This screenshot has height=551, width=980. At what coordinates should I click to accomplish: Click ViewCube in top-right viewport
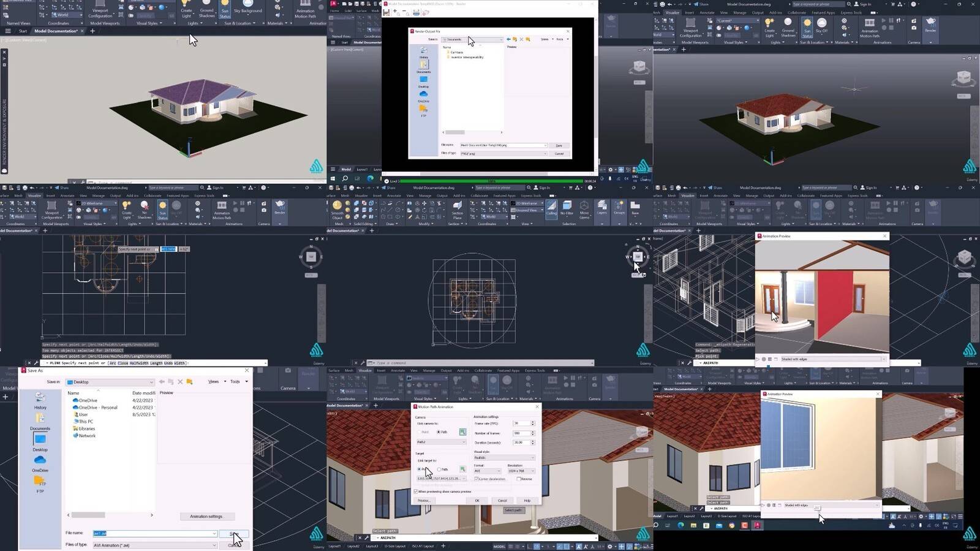point(963,78)
